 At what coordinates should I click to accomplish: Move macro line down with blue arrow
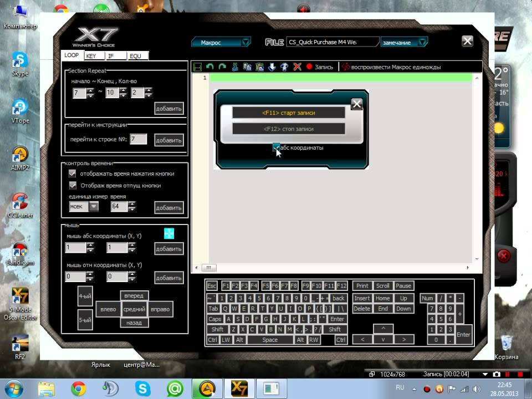click(272, 66)
